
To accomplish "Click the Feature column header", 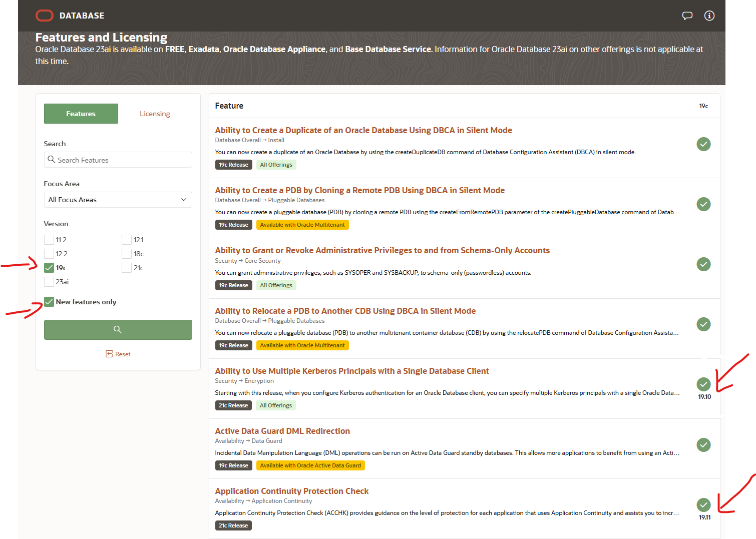I will pos(229,106).
